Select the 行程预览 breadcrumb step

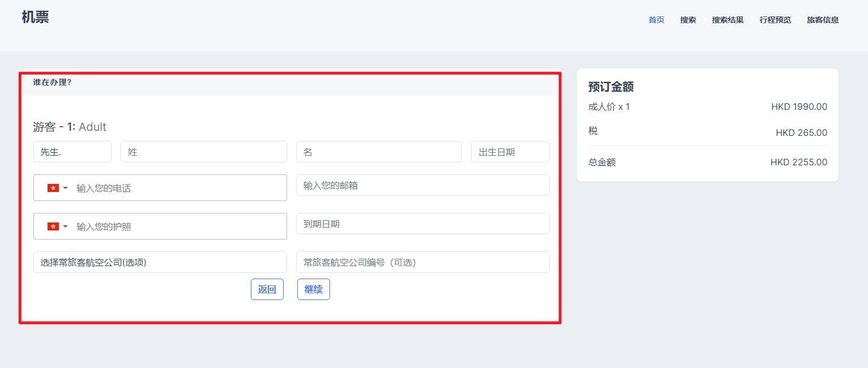click(x=775, y=20)
